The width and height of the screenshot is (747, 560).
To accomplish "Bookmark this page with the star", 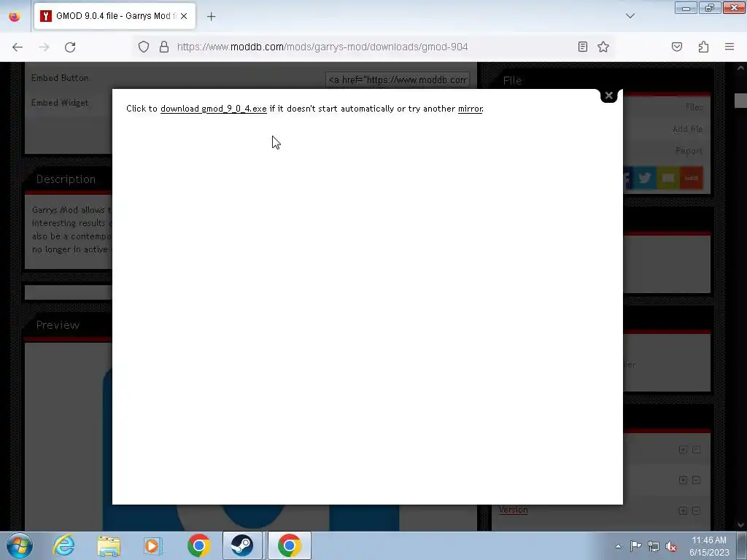I will tap(603, 47).
